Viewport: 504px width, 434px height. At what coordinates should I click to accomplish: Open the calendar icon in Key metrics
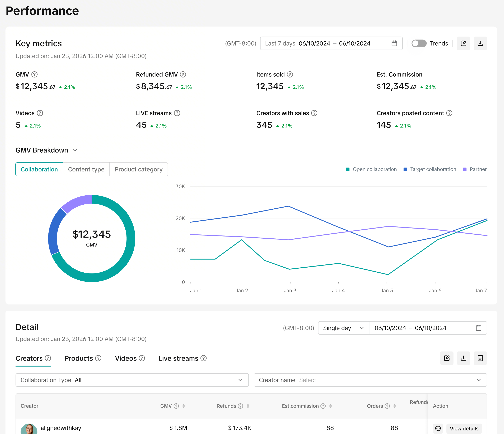click(x=394, y=43)
